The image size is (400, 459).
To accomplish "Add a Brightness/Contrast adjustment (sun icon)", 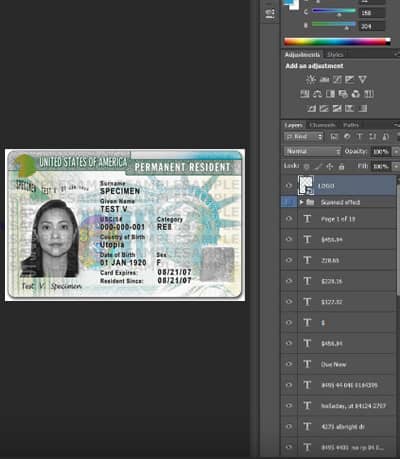I will pyautogui.click(x=311, y=79).
